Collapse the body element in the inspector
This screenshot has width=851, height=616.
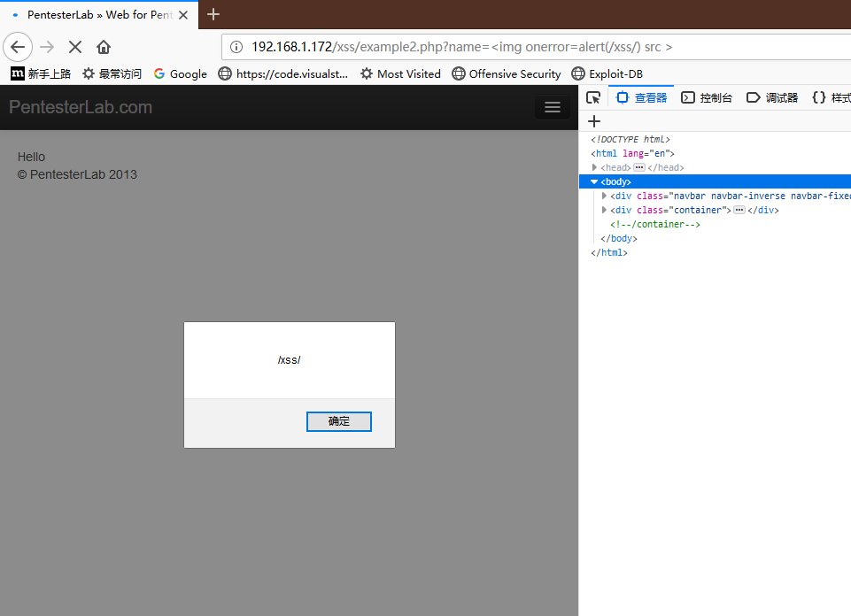(x=593, y=181)
